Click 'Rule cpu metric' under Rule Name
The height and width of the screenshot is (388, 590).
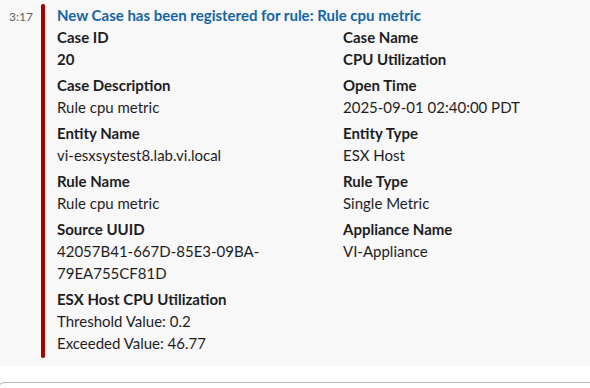(x=108, y=204)
